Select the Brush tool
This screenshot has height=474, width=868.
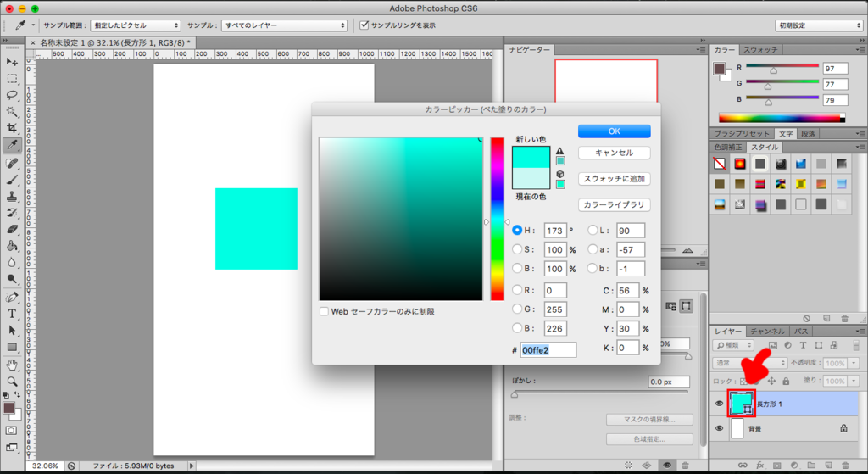(x=12, y=180)
